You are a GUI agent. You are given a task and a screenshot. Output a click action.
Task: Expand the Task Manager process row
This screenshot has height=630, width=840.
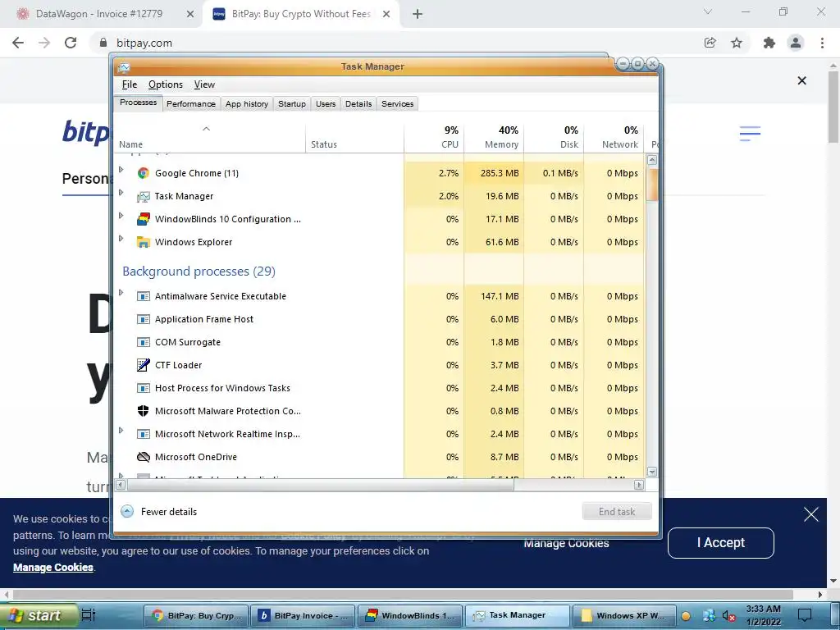pos(121,193)
